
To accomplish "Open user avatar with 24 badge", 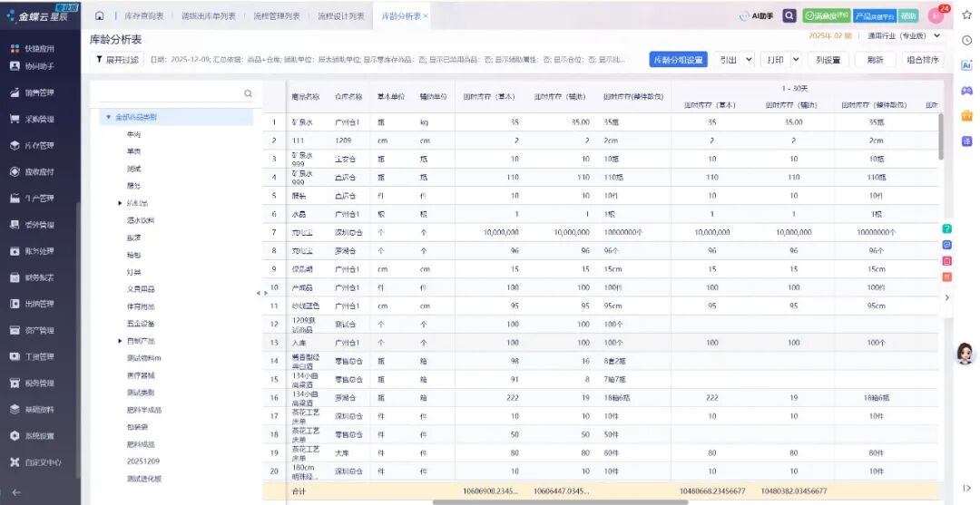I will pos(937,15).
